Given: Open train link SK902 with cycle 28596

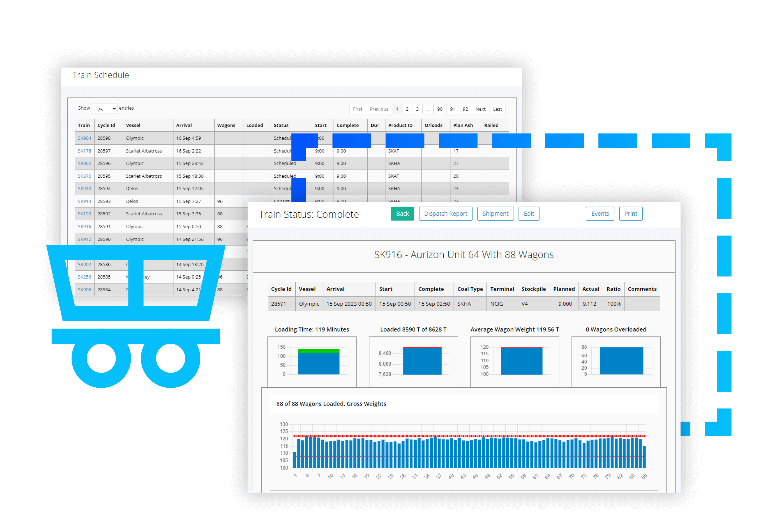Looking at the screenshot, I should click(84, 163).
